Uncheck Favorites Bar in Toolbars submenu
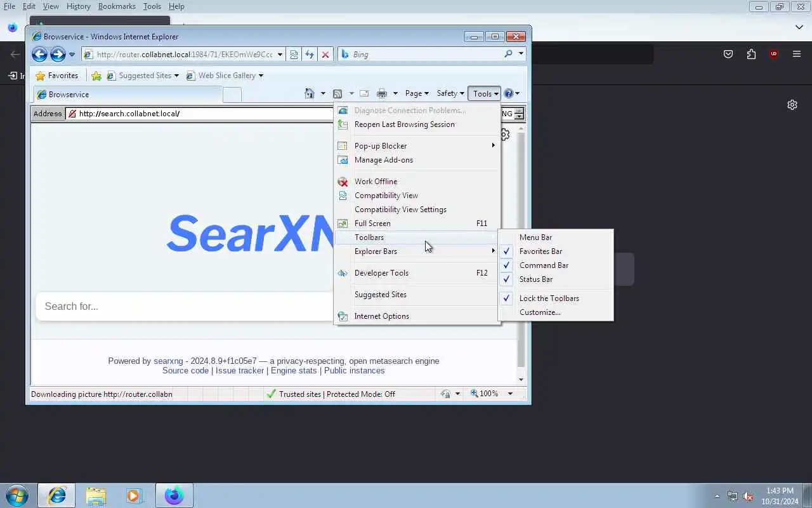 coord(556,251)
